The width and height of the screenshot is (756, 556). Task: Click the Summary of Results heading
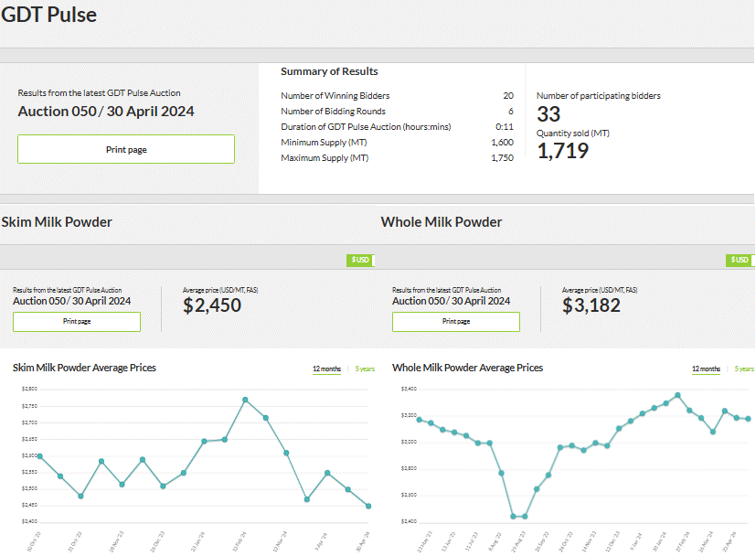329,71
